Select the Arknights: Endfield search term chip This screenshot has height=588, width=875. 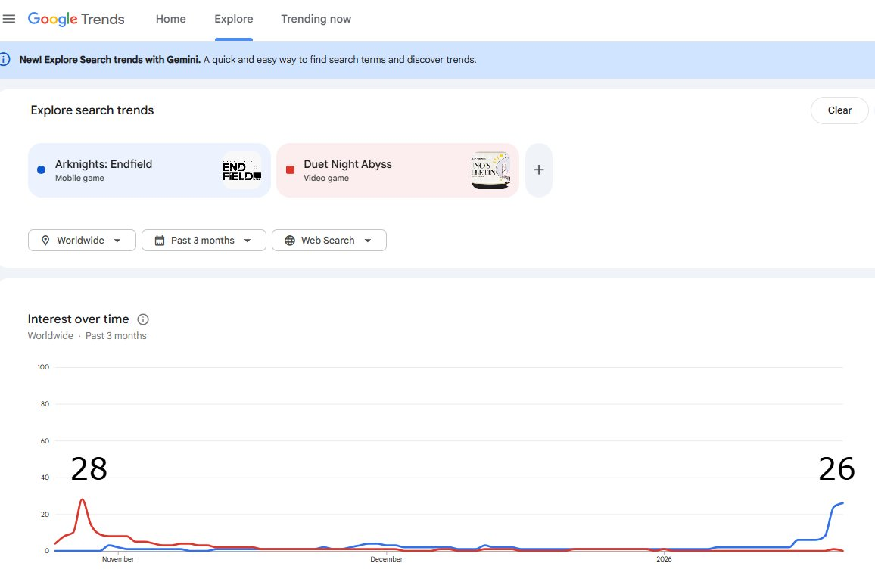pos(149,170)
